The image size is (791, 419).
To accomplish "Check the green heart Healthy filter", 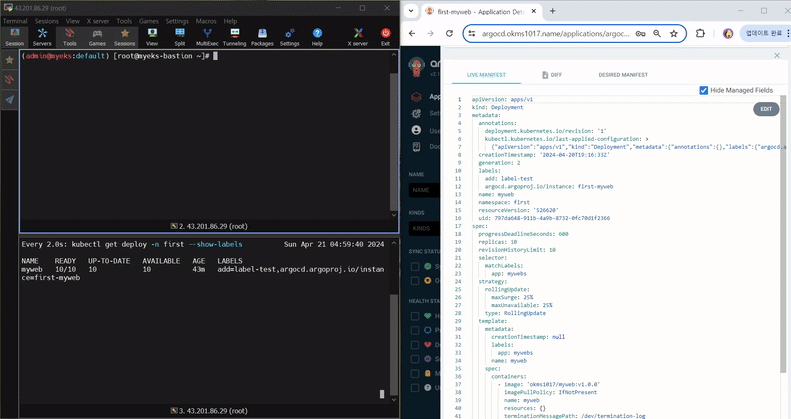I will coord(415,316).
